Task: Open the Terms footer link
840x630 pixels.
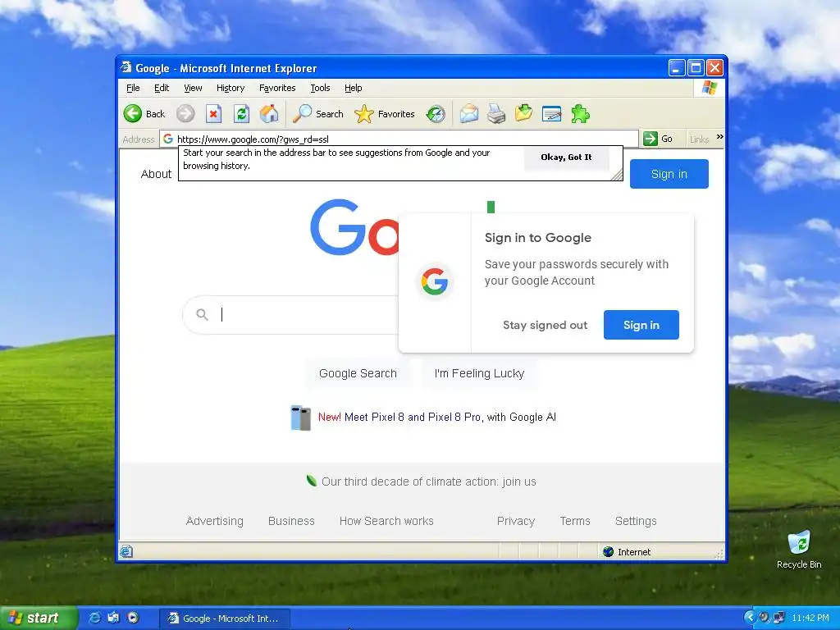Action: click(575, 521)
